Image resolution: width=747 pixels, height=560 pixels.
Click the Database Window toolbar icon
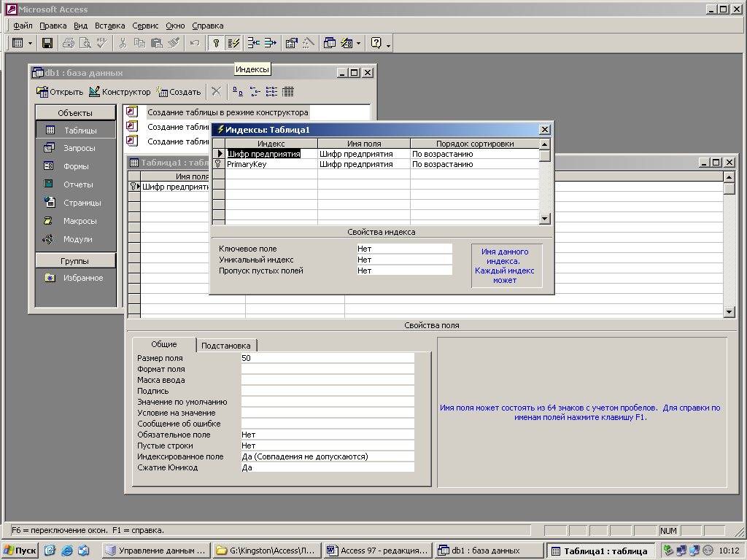coord(330,43)
